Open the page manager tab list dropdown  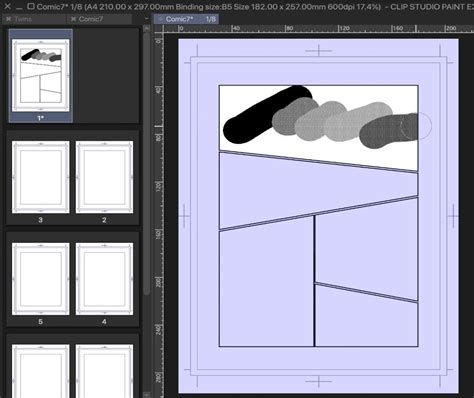pyautogui.click(x=146, y=19)
